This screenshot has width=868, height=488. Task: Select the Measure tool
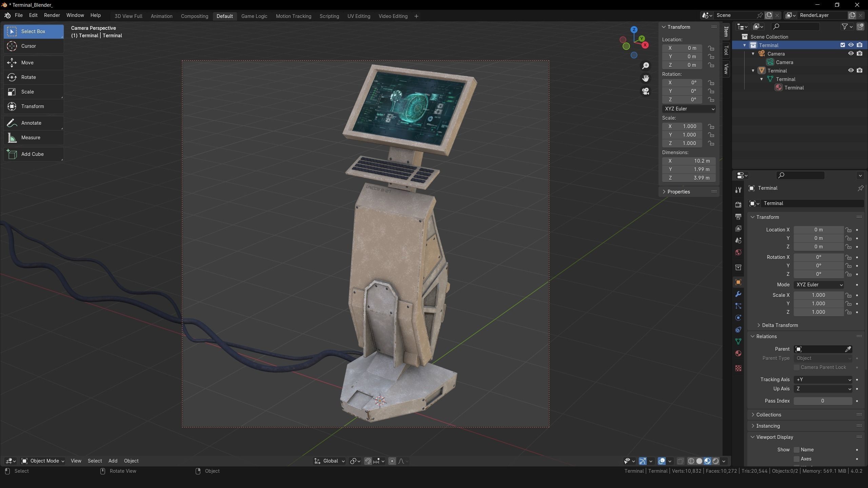(33, 138)
